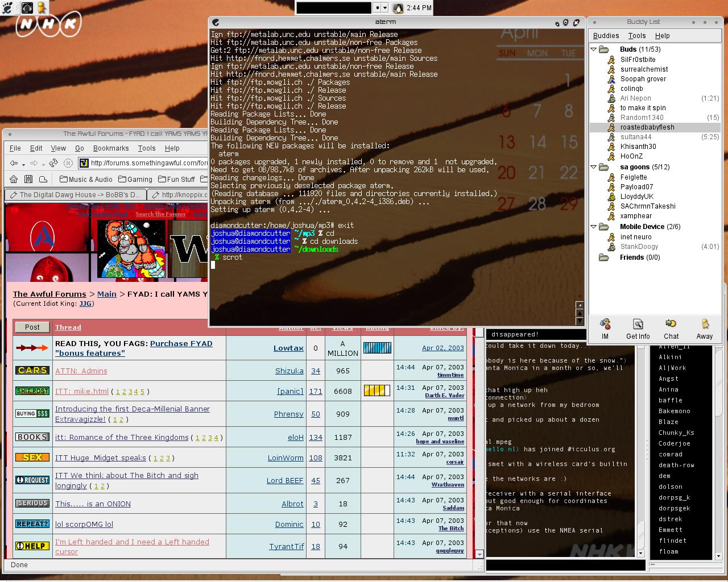Open Buddies menu in Buddy List
This screenshot has width=728, height=582.
(x=606, y=36)
